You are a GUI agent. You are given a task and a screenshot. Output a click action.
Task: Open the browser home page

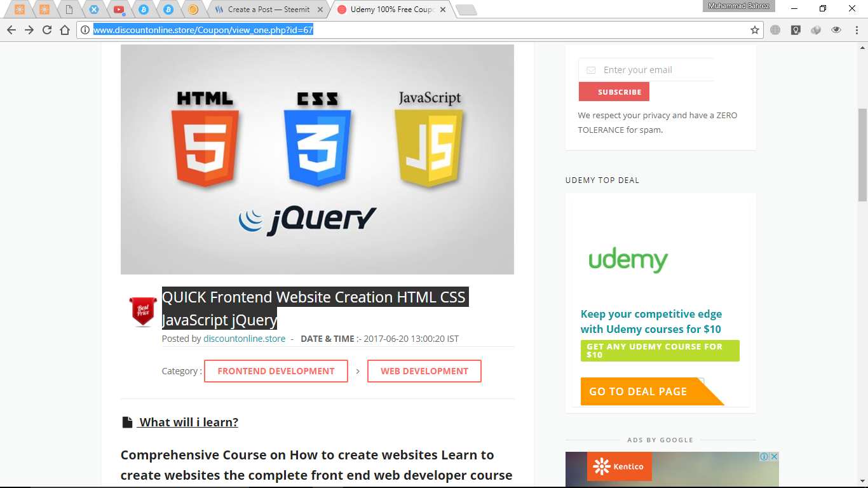tap(65, 30)
